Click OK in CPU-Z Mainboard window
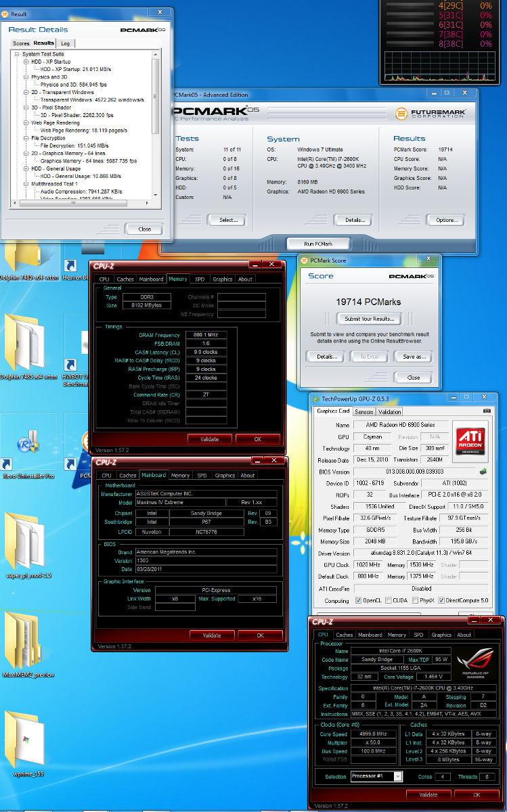Viewport: 507px width, 812px height. tap(261, 635)
